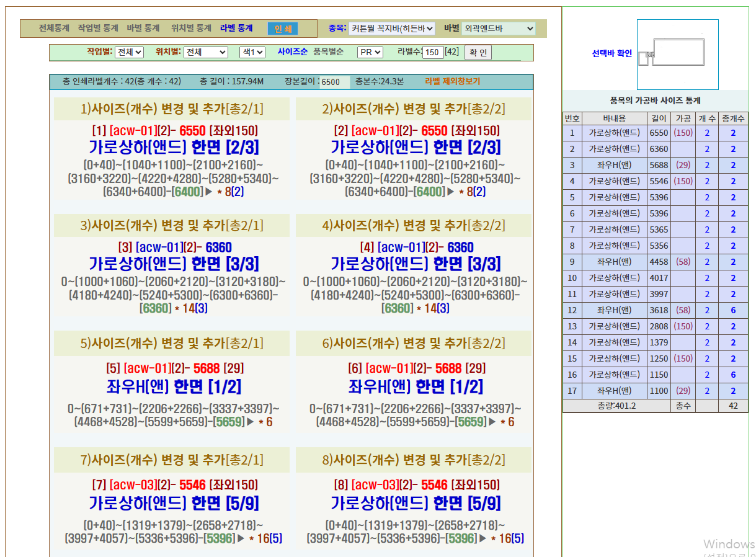
Task: Click the 바내용 column header
Action: pos(614,118)
